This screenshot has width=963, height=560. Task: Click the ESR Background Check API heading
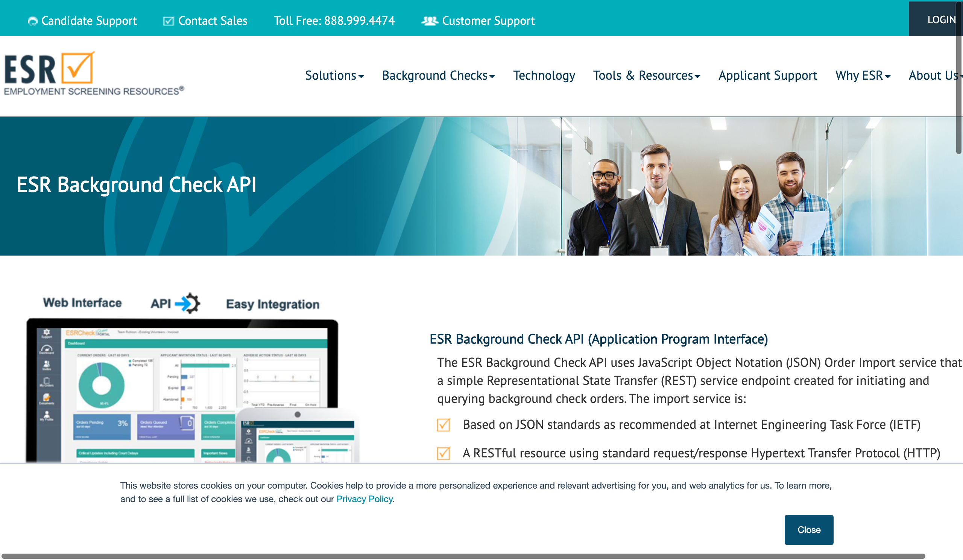point(137,185)
